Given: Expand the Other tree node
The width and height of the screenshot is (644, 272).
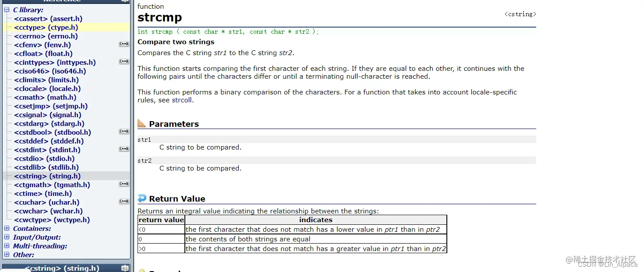Looking at the screenshot, I should 7,255.
